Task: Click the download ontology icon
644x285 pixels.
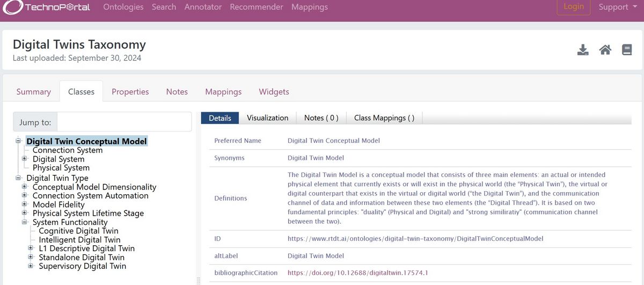Action: tap(583, 50)
